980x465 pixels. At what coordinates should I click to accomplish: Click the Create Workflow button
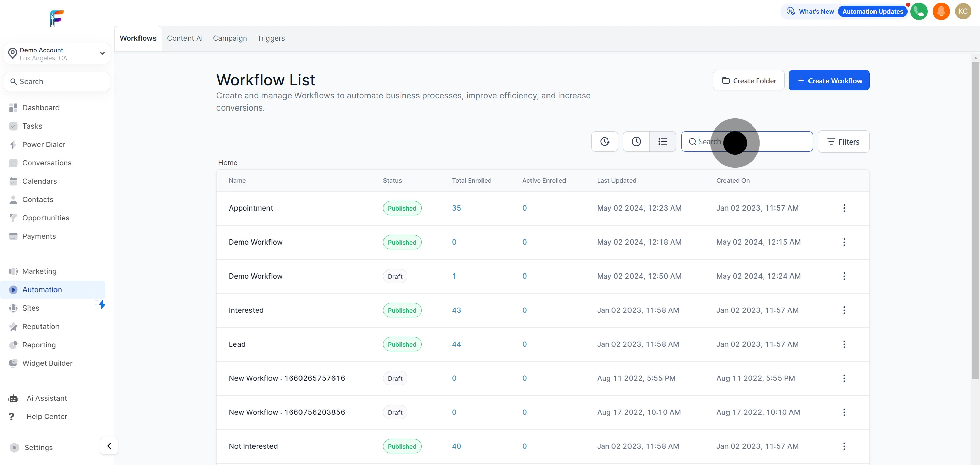[x=829, y=81]
